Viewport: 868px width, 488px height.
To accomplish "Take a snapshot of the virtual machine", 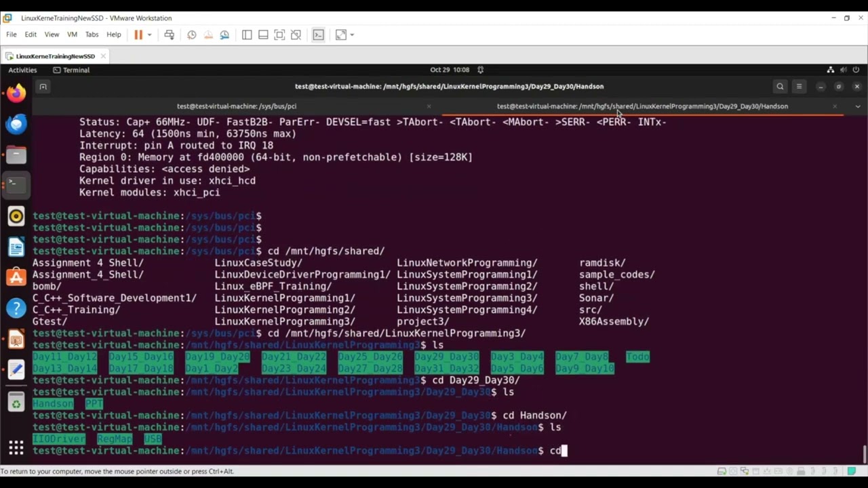I will [x=192, y=35].
